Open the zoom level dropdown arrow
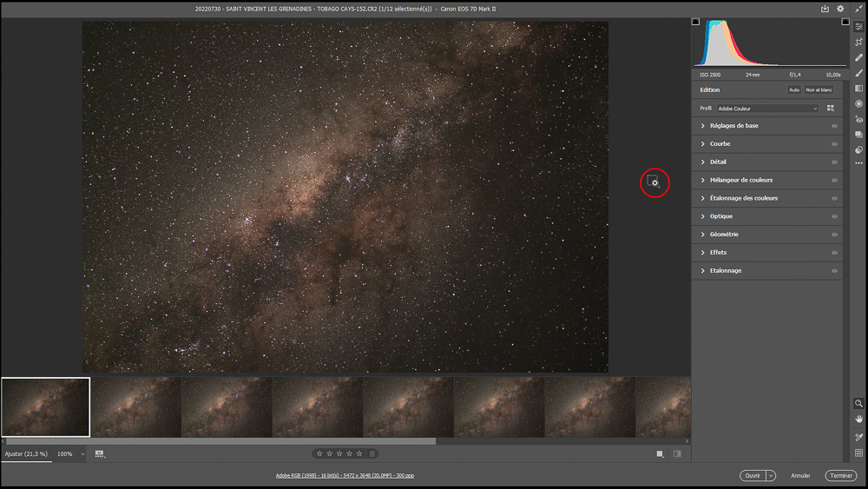Viewport: 868px width, 489px height. coord(82,454)
